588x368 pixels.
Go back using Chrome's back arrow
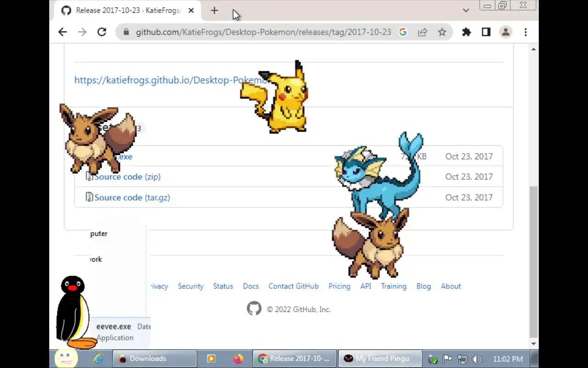tap(62, 32)
